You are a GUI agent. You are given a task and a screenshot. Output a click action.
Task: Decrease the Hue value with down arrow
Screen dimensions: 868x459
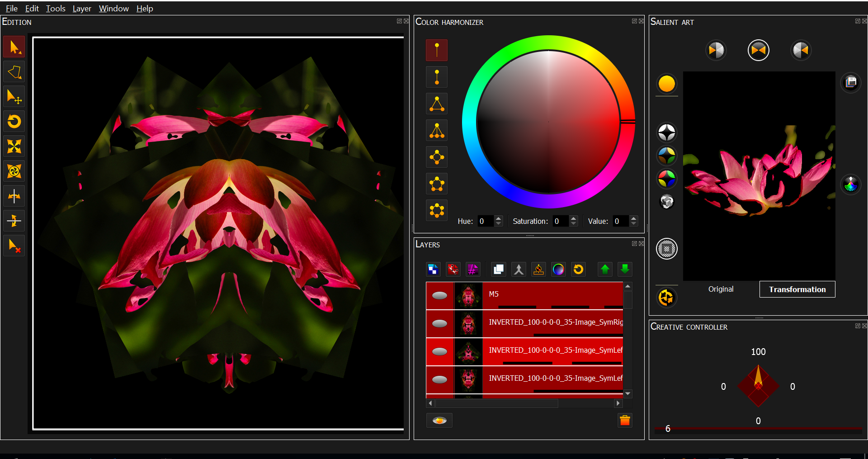click(498, 224)
